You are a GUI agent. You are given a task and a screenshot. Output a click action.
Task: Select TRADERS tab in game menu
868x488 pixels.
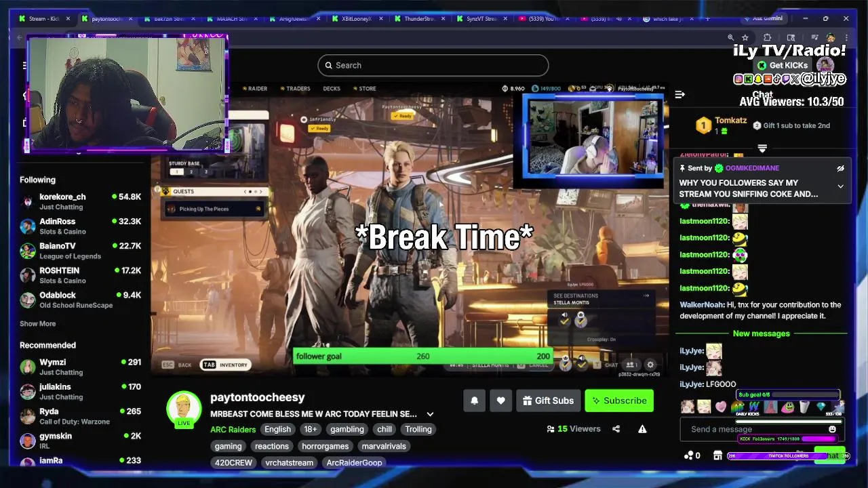294,89
